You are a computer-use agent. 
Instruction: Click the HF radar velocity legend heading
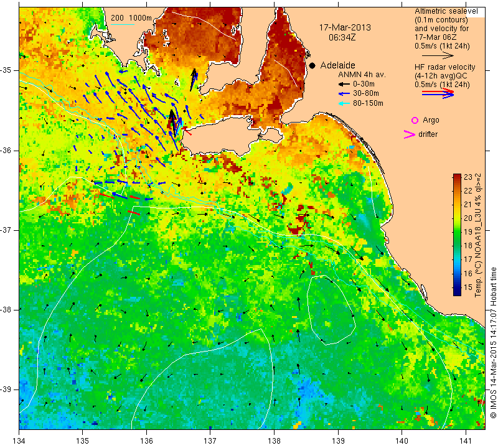pyautogui.click(x=445, y=67)
